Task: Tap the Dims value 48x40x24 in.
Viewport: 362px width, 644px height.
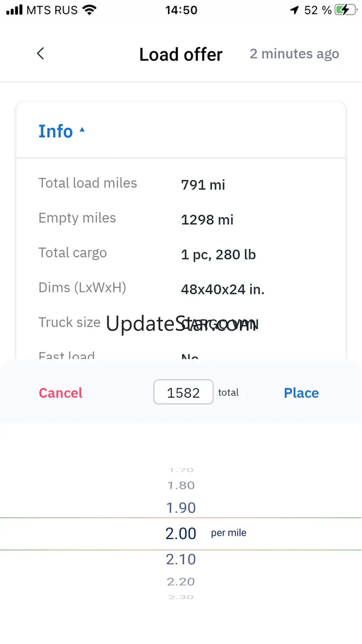Action: (x=223, y=289)
